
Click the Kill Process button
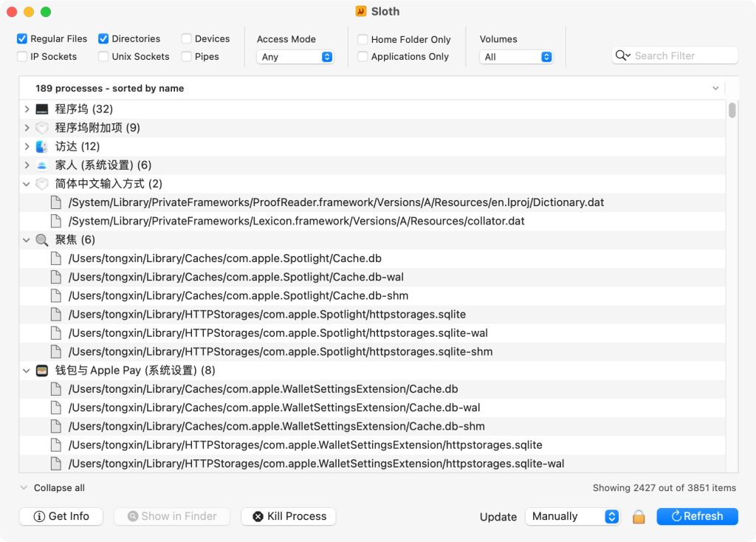click(289, 516)
